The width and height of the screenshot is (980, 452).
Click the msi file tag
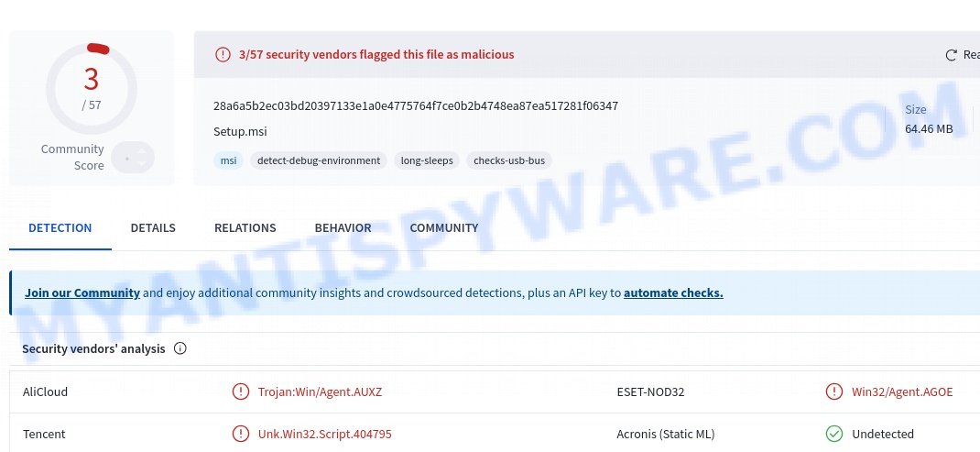(228, 160)
